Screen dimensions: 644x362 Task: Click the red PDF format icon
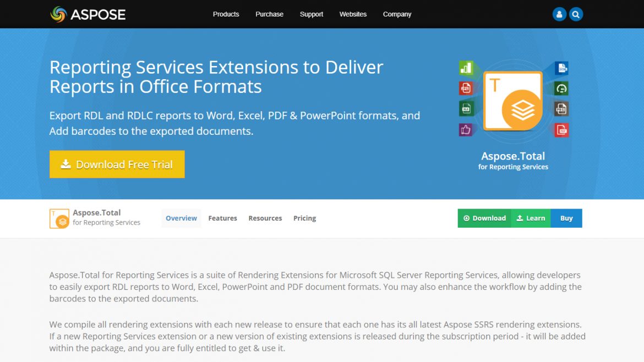(x=561, y=129)
